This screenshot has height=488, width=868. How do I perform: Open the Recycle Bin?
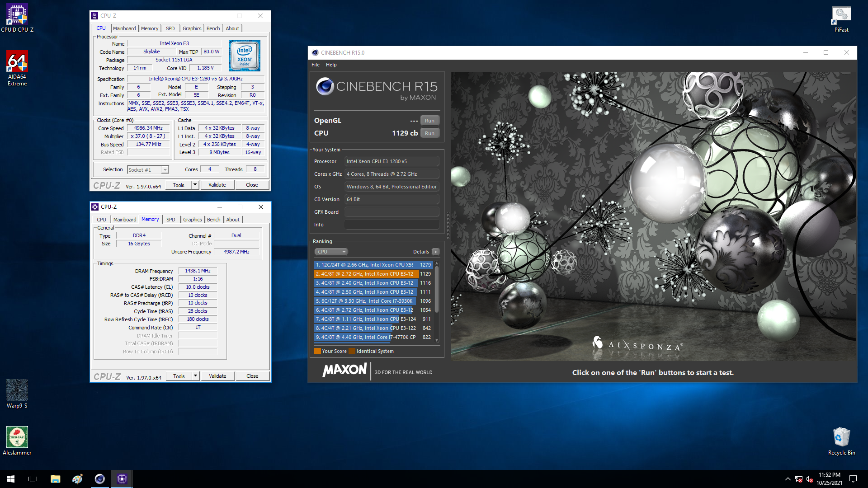tap(841, 441)
